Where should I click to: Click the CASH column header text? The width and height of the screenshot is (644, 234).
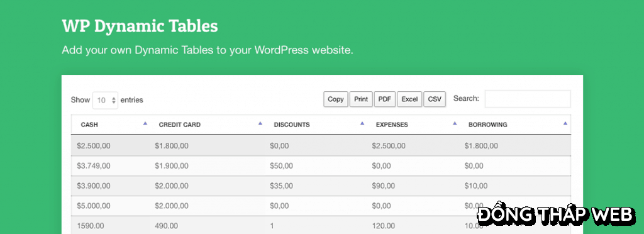89,125
